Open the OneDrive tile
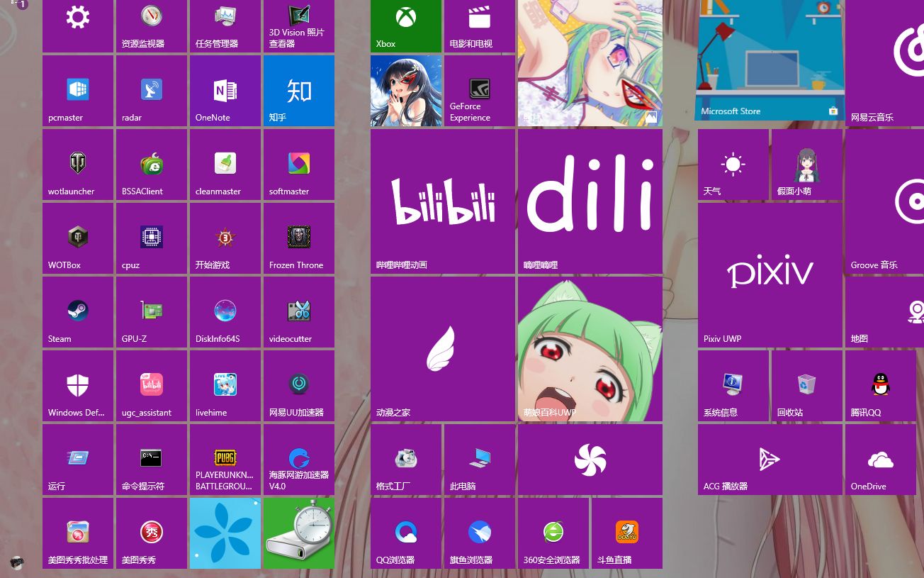 click(881, 460)
